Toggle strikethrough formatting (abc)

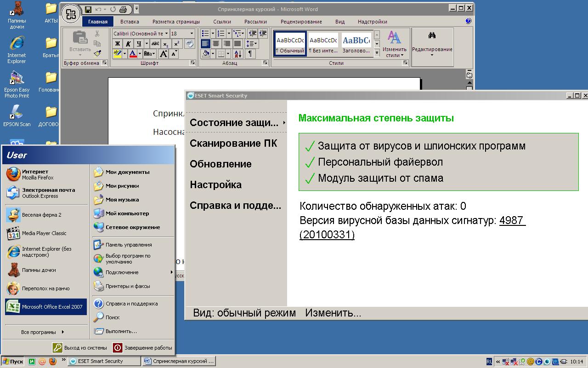[x=155, y=44]
